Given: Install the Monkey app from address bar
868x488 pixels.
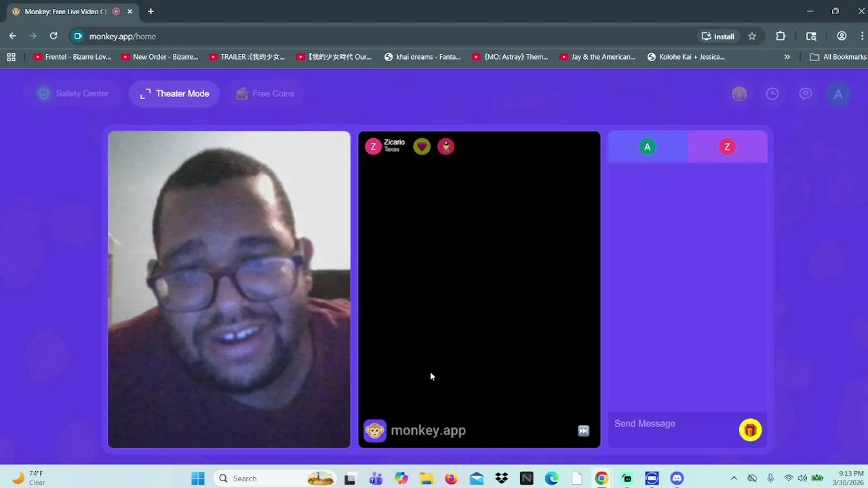Looking at the screenshot, I should pos(718,37).
